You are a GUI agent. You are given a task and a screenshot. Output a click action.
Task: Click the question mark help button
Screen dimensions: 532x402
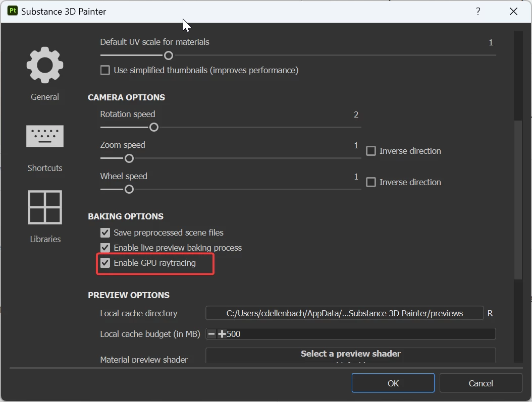478,12
